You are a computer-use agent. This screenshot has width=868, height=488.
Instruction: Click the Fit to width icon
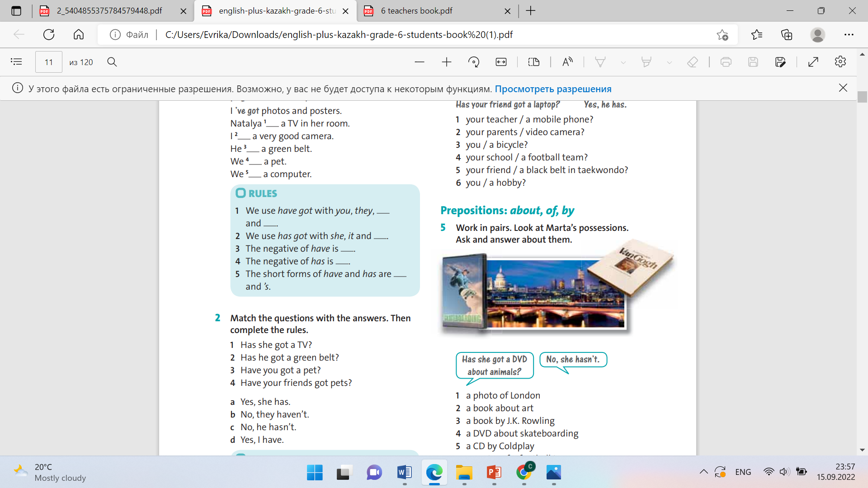[x=501, y=62]
